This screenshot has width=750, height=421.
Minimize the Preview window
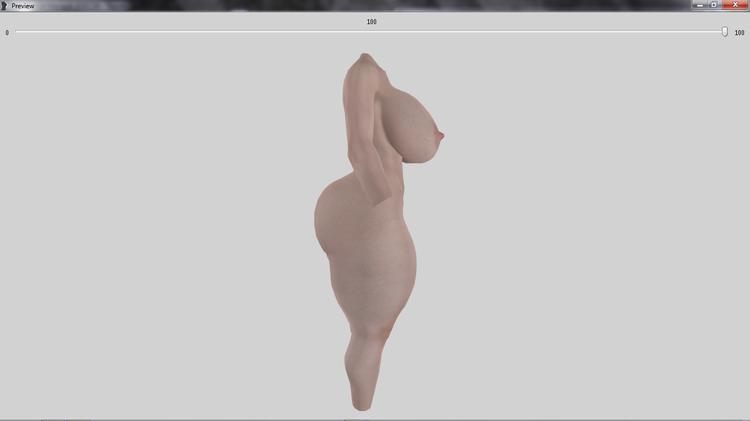[699, 5]
